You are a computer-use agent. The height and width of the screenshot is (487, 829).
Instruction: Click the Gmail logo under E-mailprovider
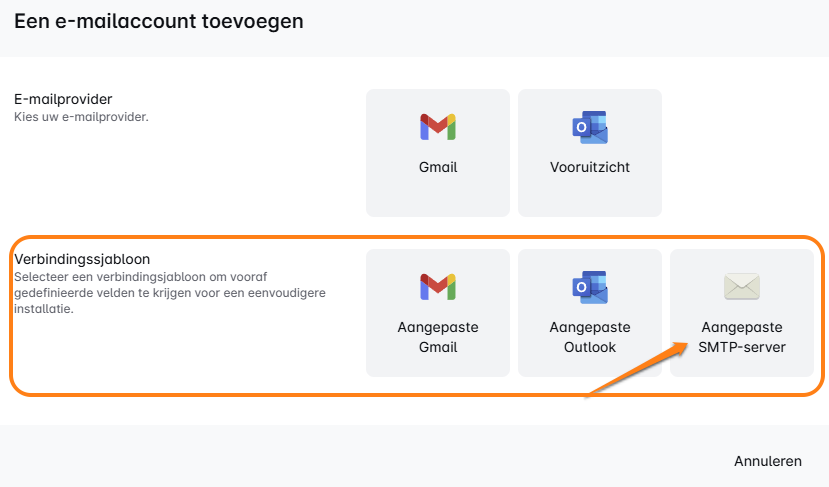coord(438,127)
